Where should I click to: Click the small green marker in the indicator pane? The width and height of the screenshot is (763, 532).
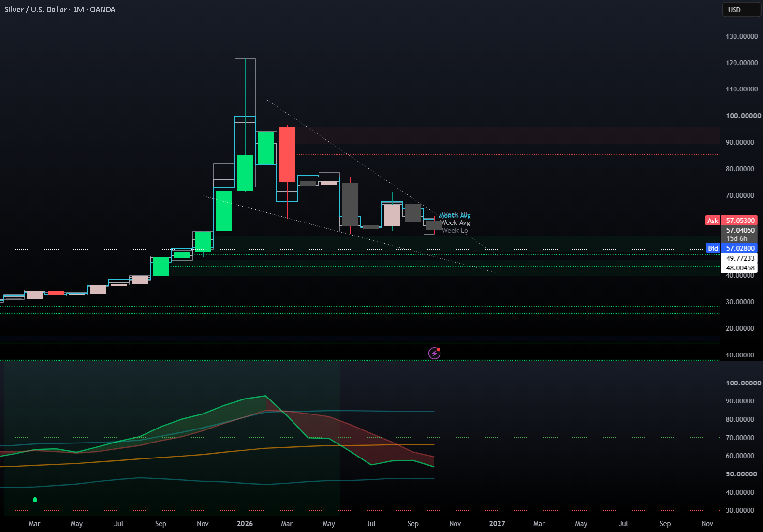coord(35,500)
